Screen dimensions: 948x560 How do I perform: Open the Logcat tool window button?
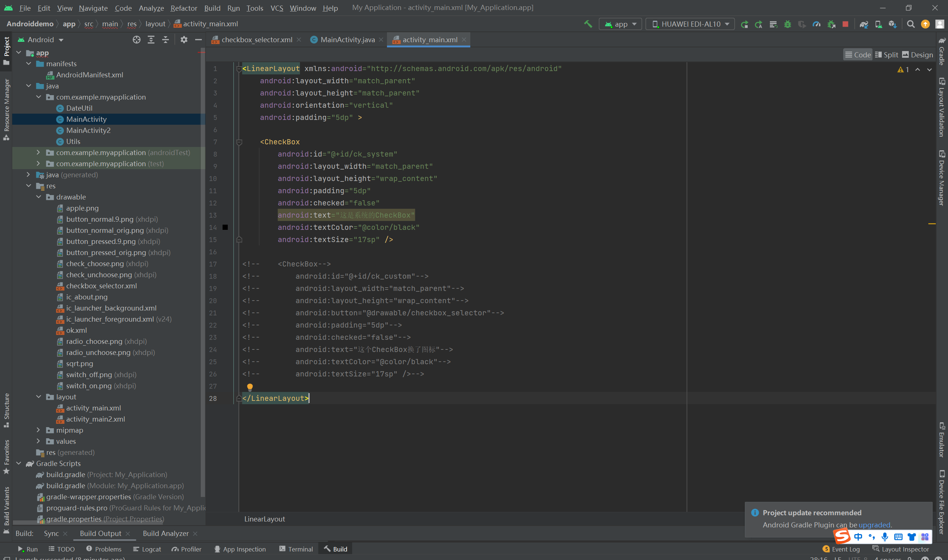(147, 549)
